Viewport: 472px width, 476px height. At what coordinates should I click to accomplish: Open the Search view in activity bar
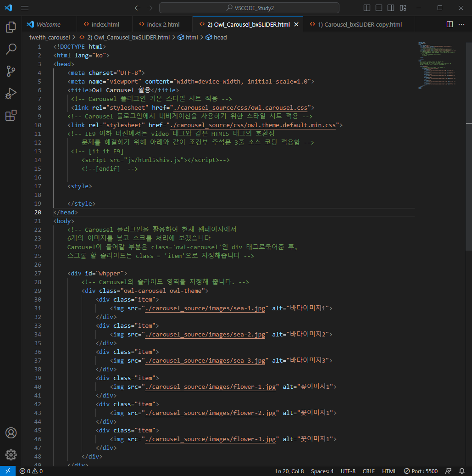click(x=11, y=49)
